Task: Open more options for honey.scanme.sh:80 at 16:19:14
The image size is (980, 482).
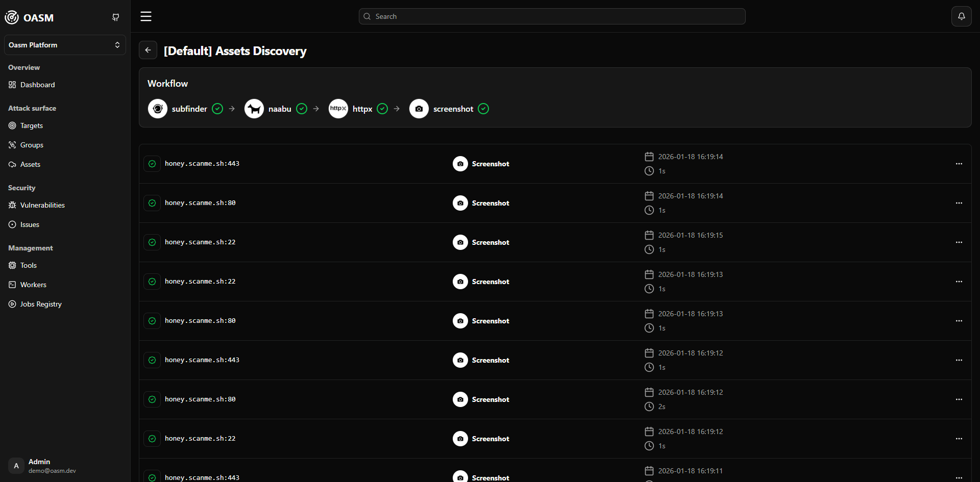Action: pos(959,203)
